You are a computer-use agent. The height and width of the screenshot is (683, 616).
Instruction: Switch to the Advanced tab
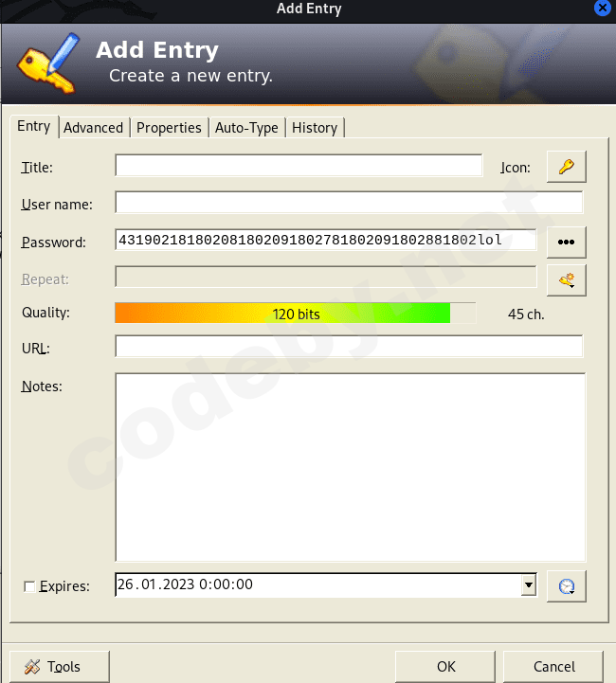pos(93,128)
